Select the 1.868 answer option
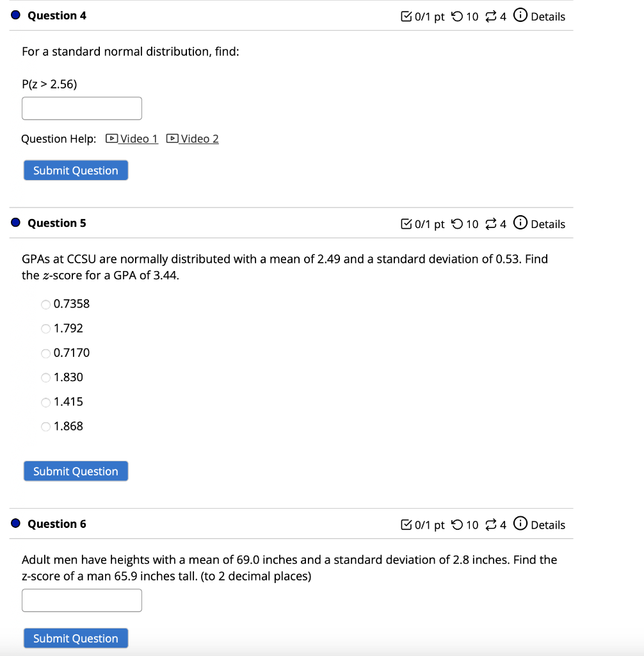644x656 pixels. click(x=45, y=426)
